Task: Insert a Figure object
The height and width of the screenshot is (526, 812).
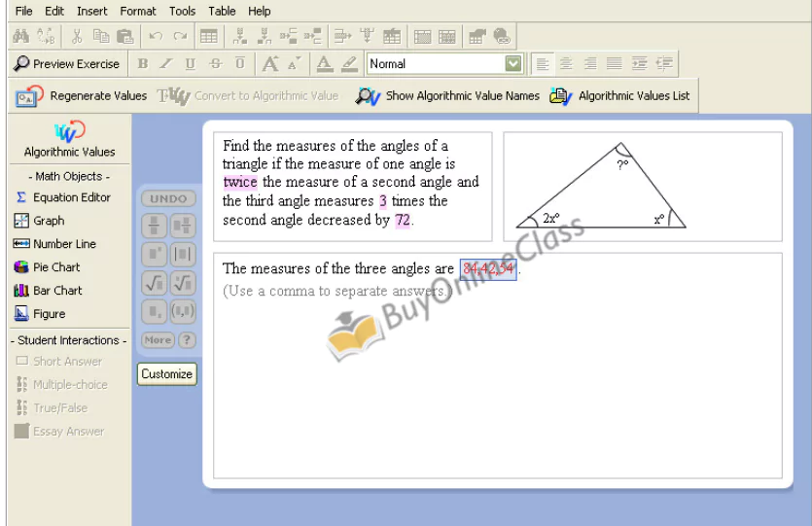Action: pyautogui.click(x=40, y=314)
